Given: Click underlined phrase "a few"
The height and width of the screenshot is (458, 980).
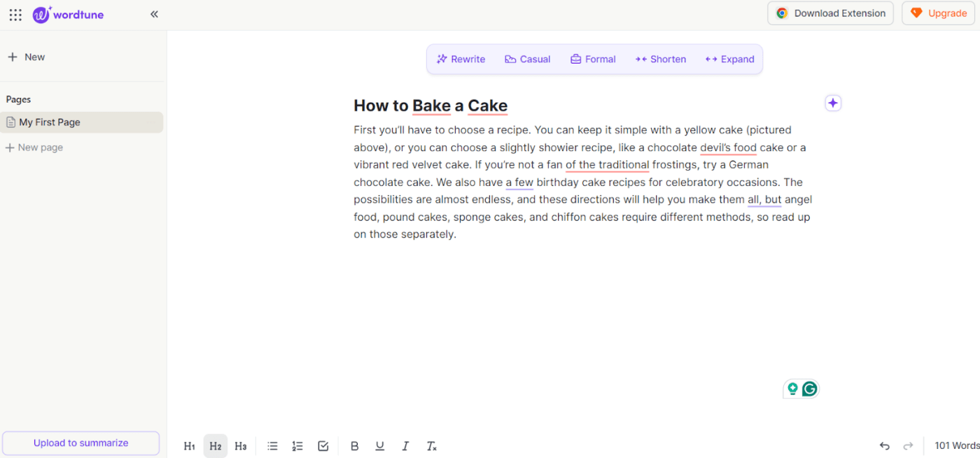Looking at the screenshot, I should (519, 183).
